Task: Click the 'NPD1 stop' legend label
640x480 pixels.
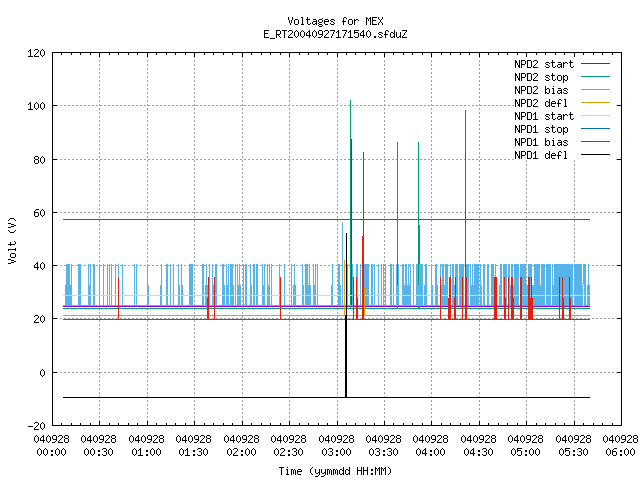Action: point(541,129)
